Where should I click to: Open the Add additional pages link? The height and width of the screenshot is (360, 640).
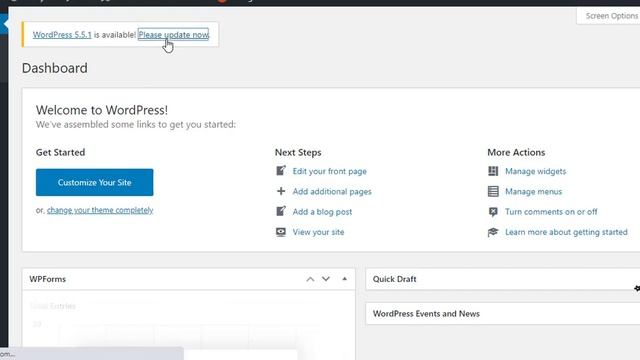(x=332, y=191)
